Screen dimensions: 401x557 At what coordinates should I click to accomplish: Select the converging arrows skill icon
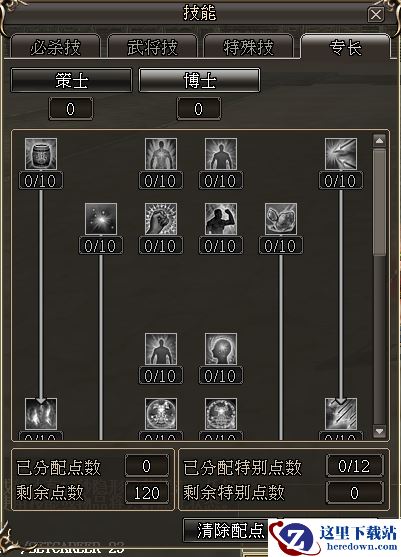[341, 154]
